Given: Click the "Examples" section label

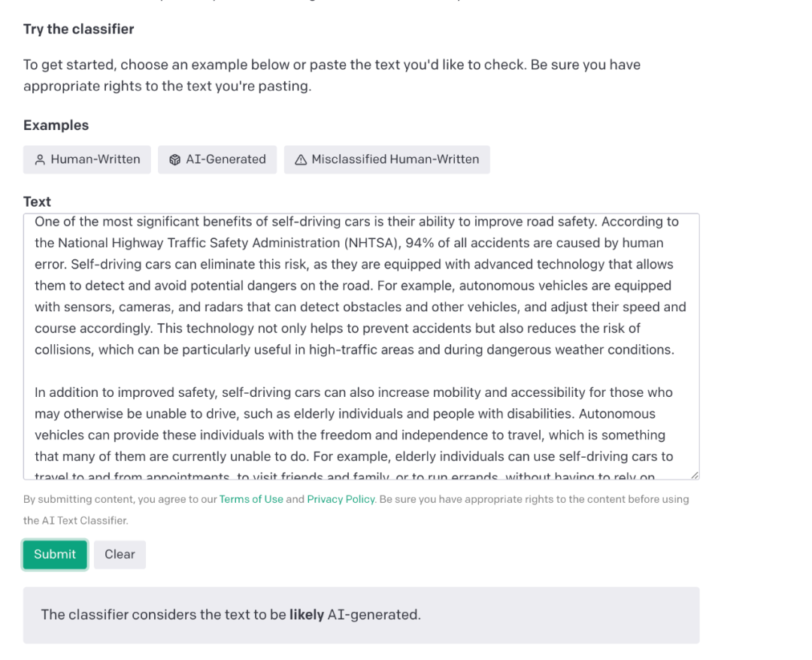Looking at the screenshot, I should [56, 126].
